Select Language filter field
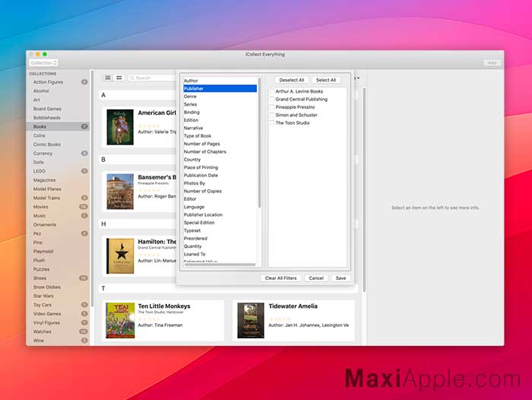This screenshot has width=532, height=400. click(220, 207)
